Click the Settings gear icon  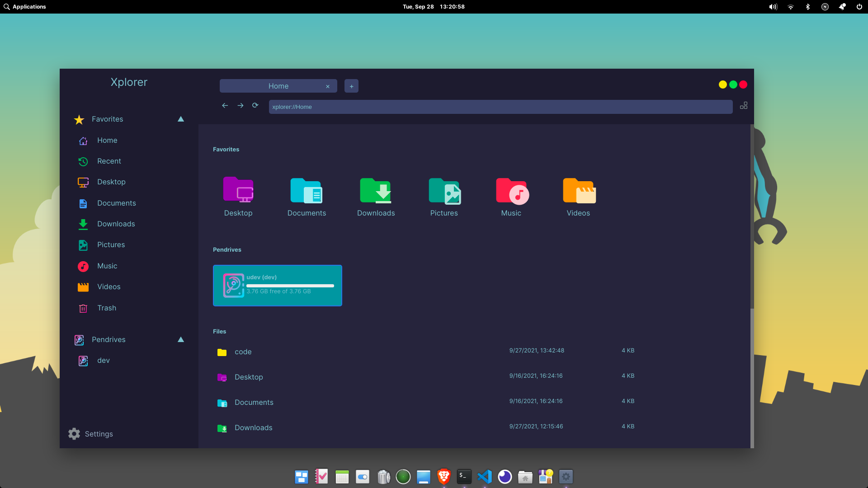(74, 434)
